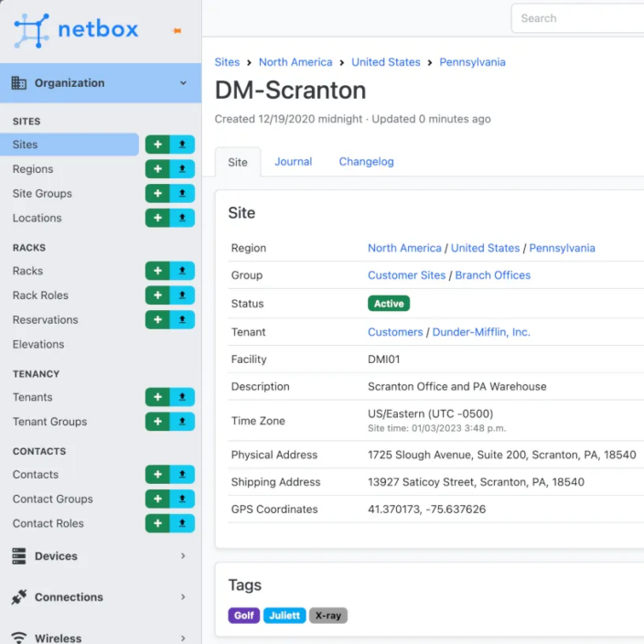Image resolution: width=644 pixels, height=644 pixels.
Task: Import tenant groups via upload icon
Action: click(x=182, y=422)
